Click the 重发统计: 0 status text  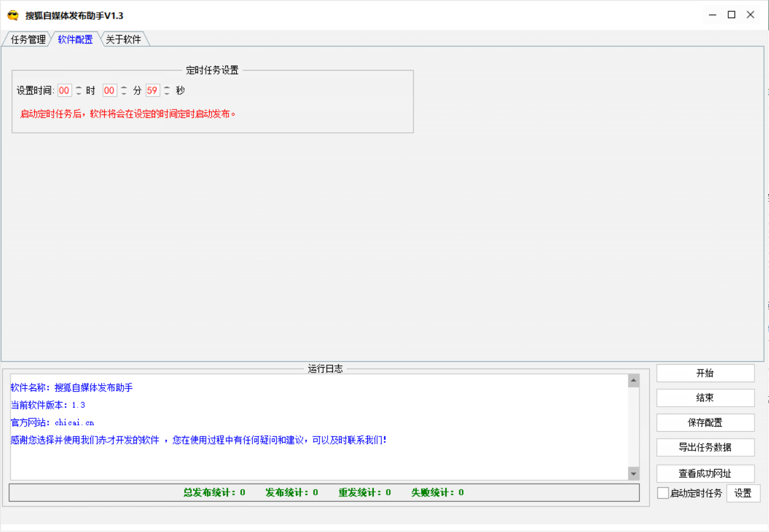point(365,492)
